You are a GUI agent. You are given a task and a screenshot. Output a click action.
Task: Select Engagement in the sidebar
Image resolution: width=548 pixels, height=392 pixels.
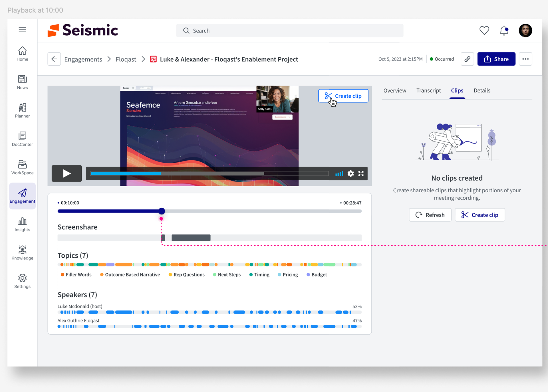pyautogui.click(x=22, y=196)
